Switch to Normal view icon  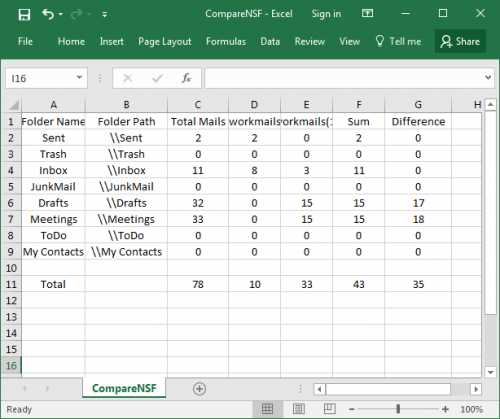pos(268,409)
